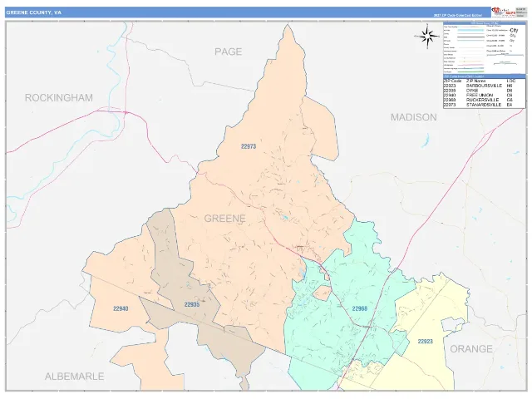
Task: Click the ZIP Code column header in the index
Action: point(452,81)
